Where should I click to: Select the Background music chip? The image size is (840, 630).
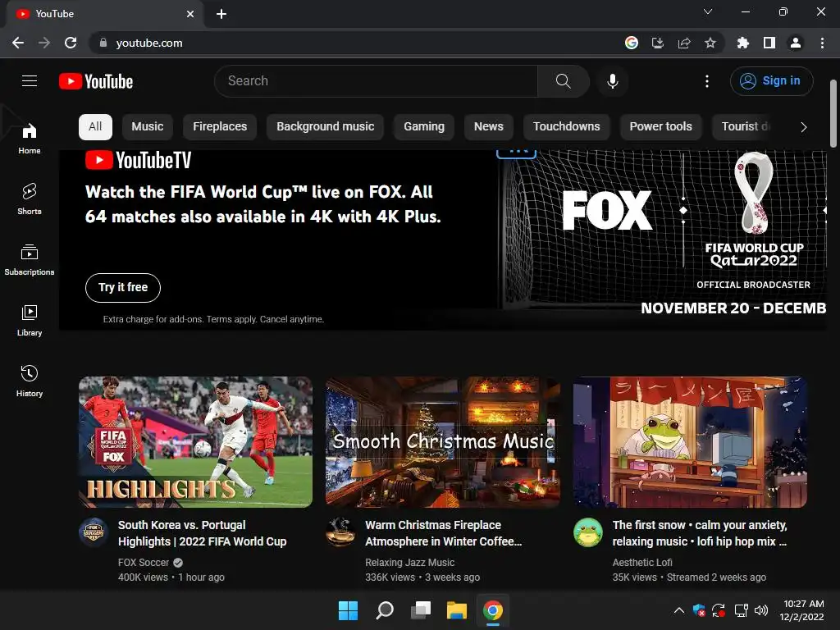click(325, 127)
